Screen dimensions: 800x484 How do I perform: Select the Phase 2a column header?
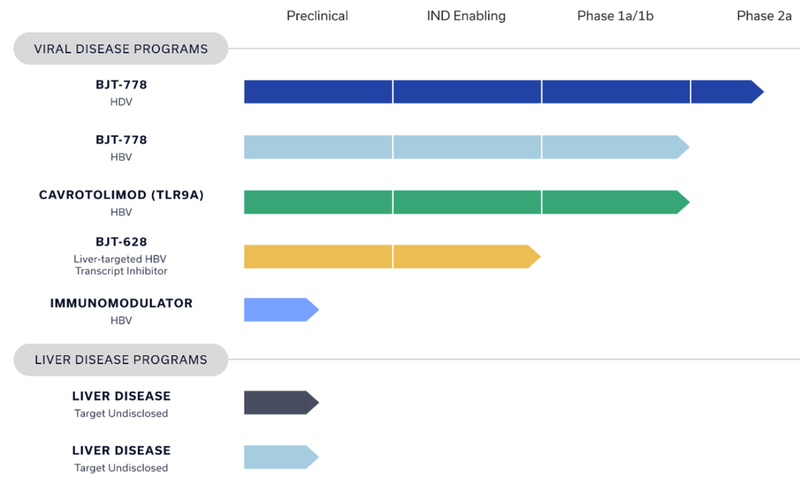764,16
